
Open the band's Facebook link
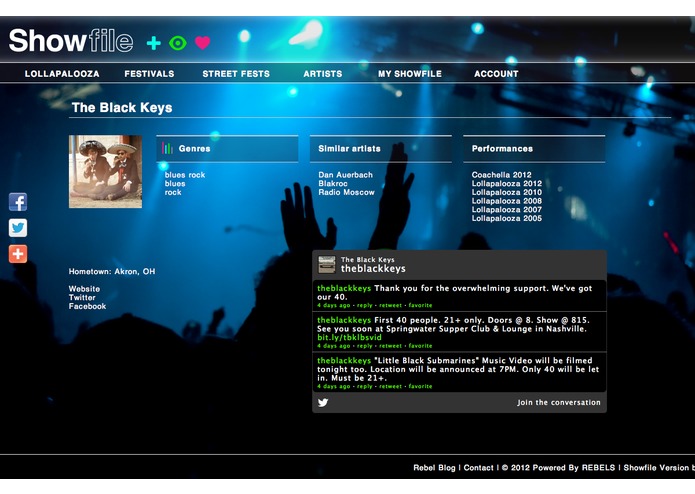pyautogui.click(x=87, y=306)
